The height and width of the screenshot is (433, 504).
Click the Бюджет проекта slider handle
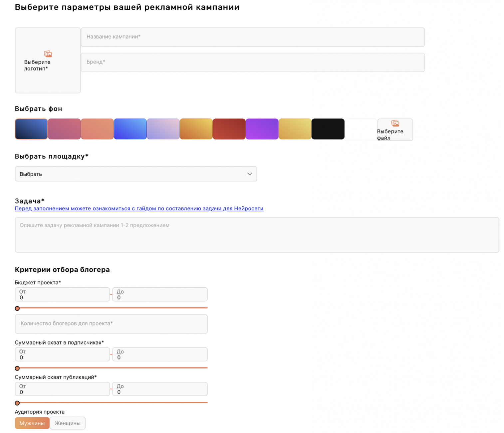coord(17,308)
